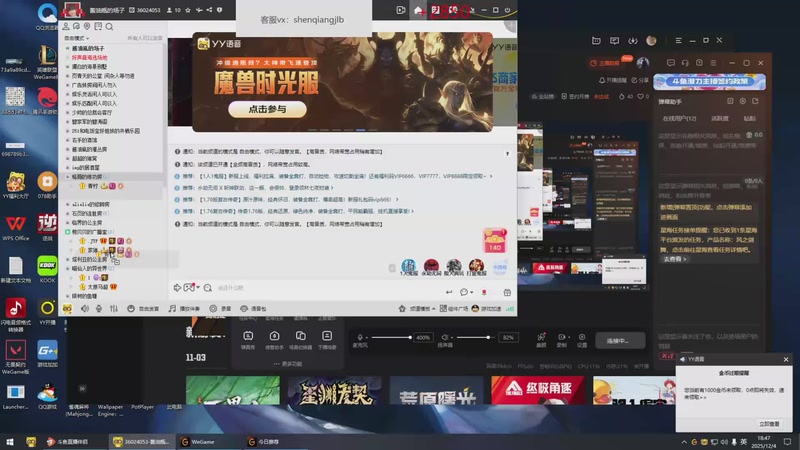Collapse the 糖贝贝的广播室 channel node
Viewport: 800px width, 450px height.
point(67,232)
